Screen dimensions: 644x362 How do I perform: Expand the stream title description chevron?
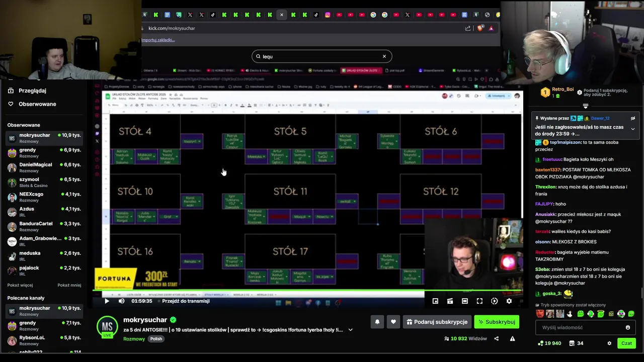point(350,330)
